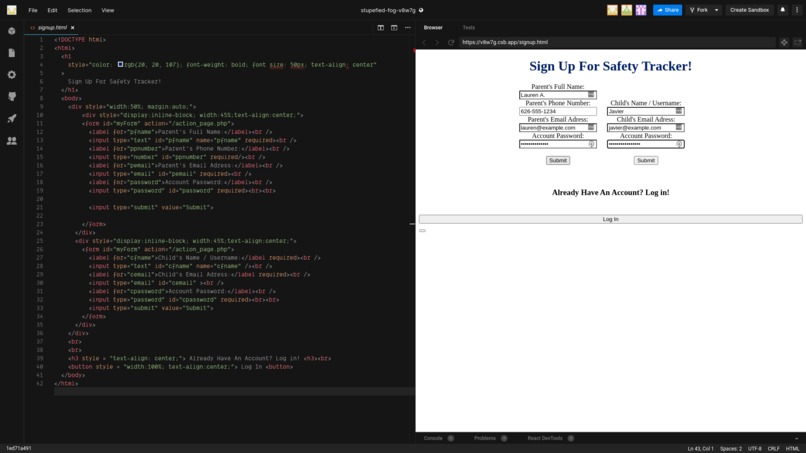This screenshot has width=806, height=453.
Task: Go back in the preview browser
Action: click(x=424, y=42)
